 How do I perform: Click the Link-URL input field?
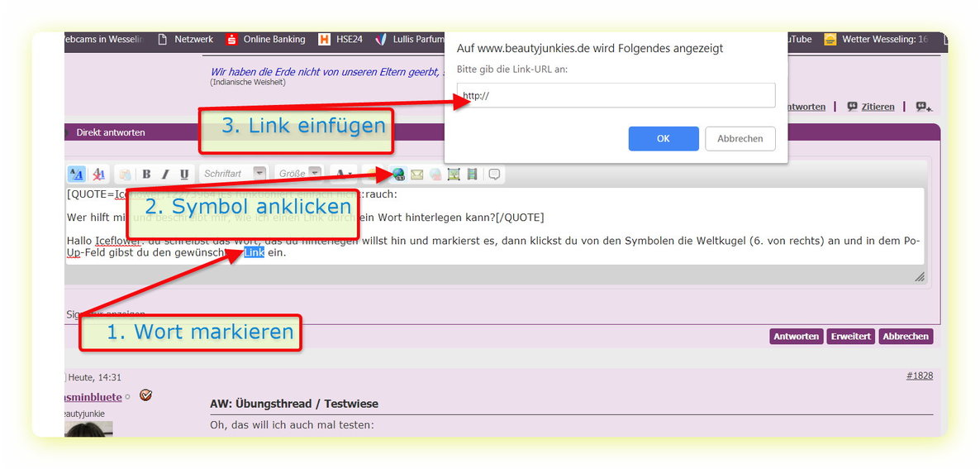pos(616,95)
